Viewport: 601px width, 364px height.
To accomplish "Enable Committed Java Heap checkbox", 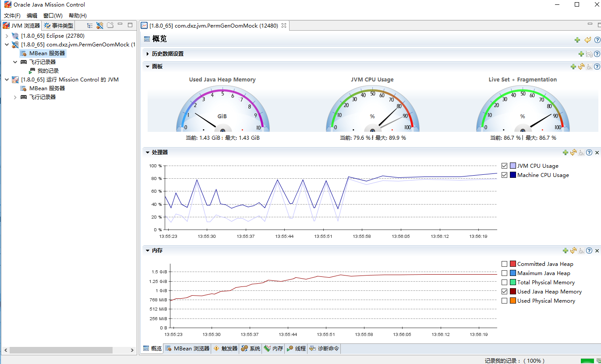I will tap(504, 264).
